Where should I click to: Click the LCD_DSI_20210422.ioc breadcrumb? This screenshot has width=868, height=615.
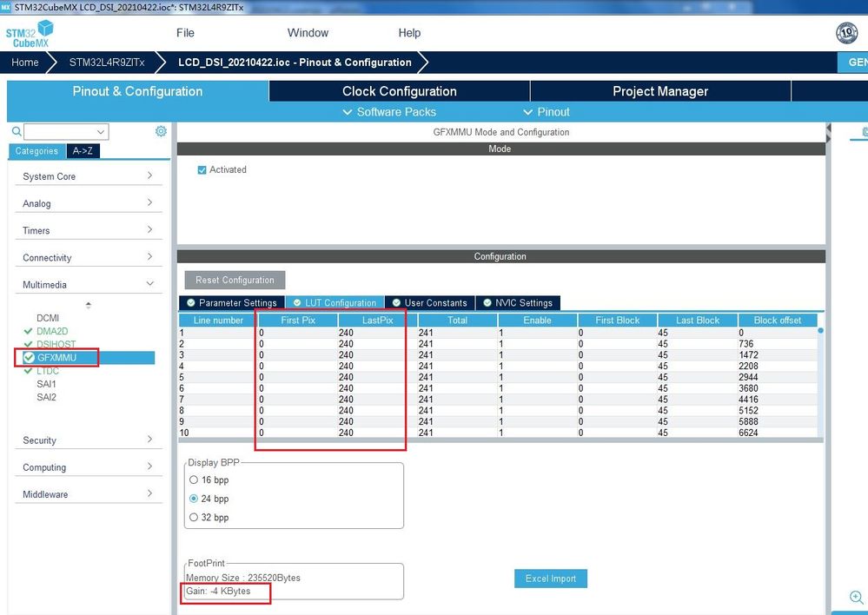(295, 63)
